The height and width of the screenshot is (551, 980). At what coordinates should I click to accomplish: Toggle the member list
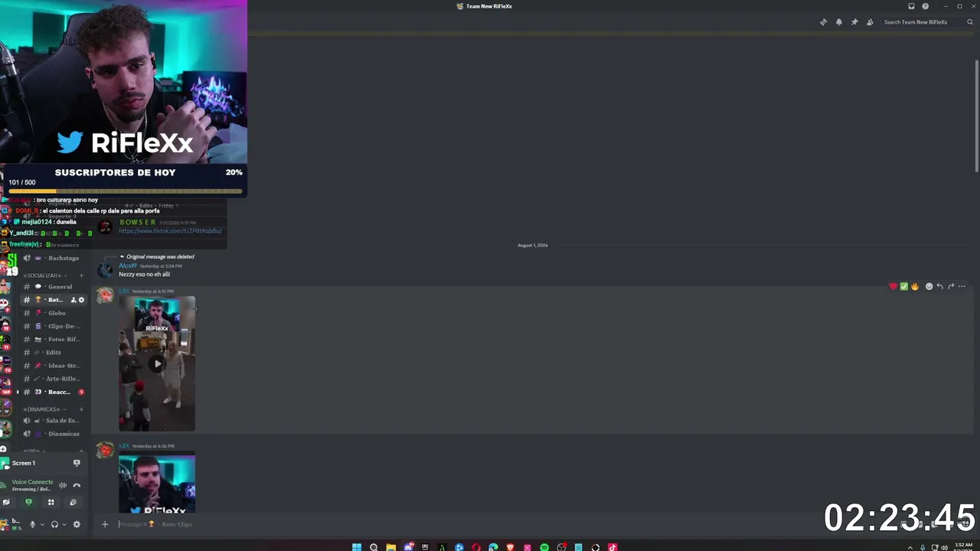pos(870,22)
